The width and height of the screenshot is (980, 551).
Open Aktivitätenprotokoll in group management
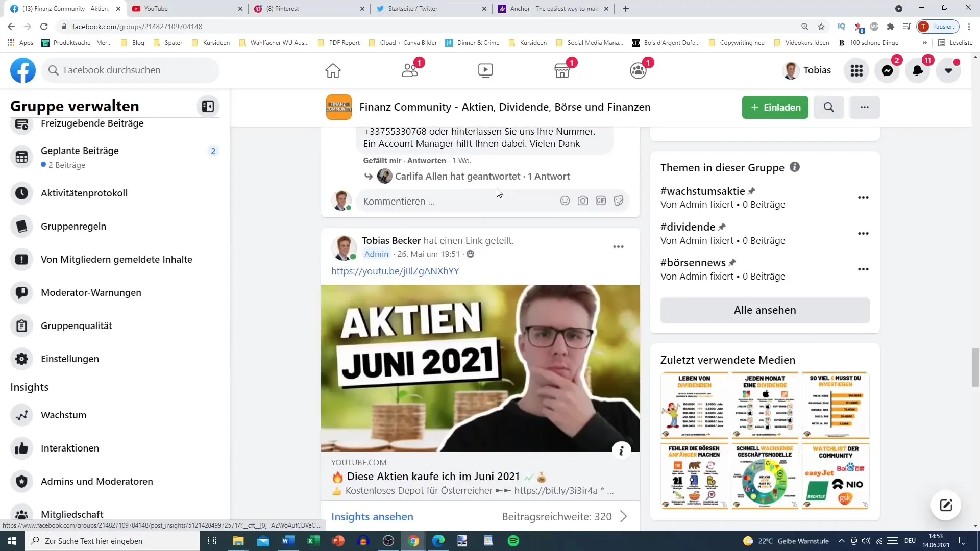coord(84,194)
